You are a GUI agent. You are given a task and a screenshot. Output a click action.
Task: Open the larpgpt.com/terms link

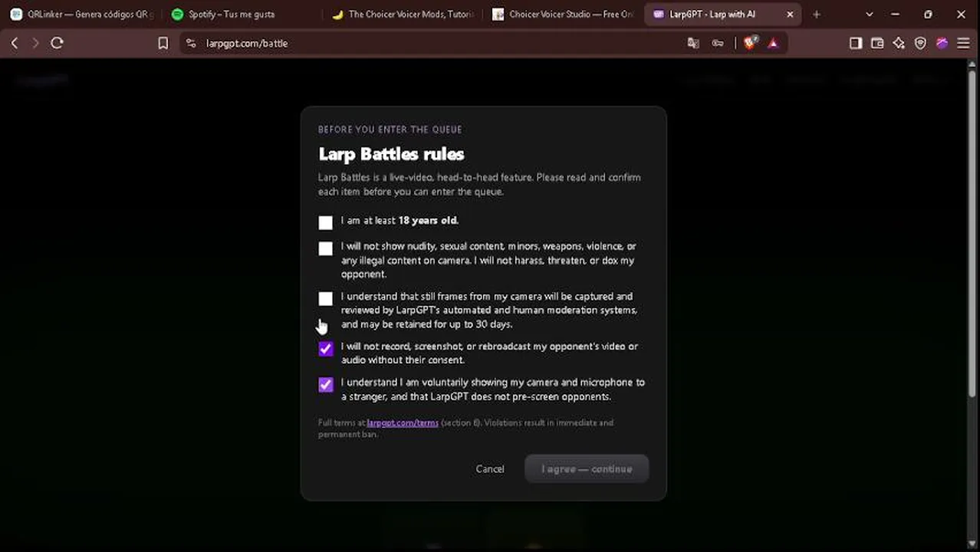[403, 422]
